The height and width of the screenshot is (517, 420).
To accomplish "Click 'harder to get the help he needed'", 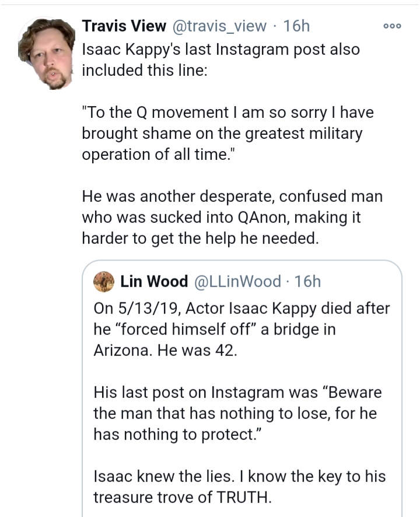I will [x=201, y=239].
